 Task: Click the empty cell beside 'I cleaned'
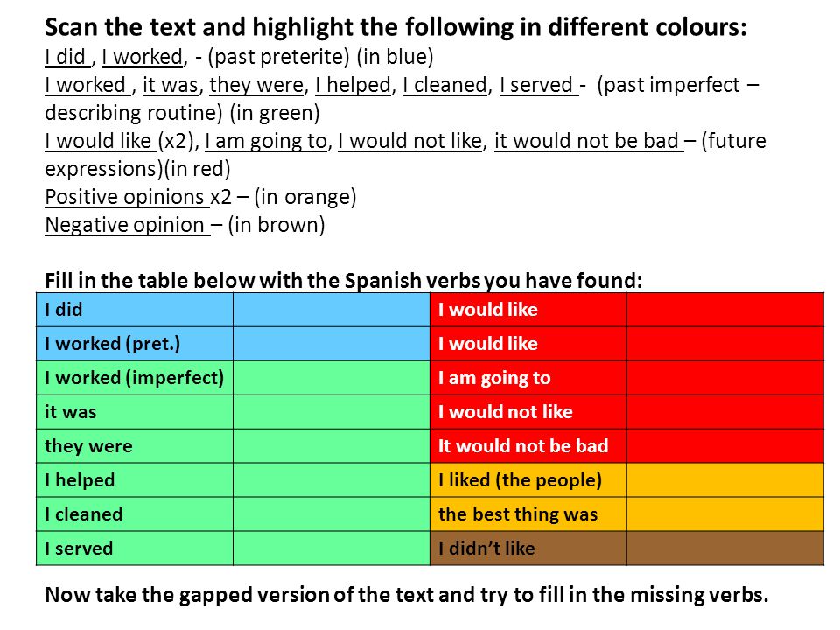click(332, 514)
